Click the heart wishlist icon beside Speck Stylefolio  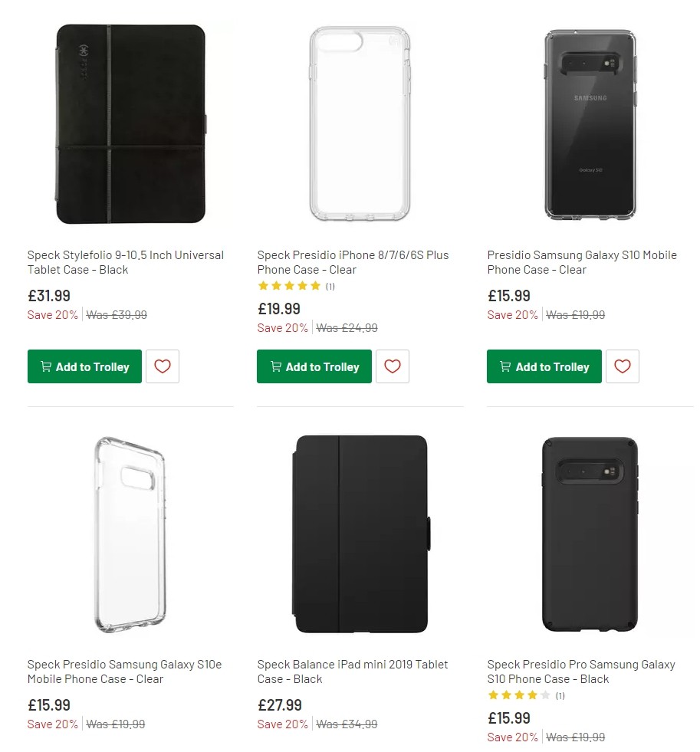[x=162, y=366]
